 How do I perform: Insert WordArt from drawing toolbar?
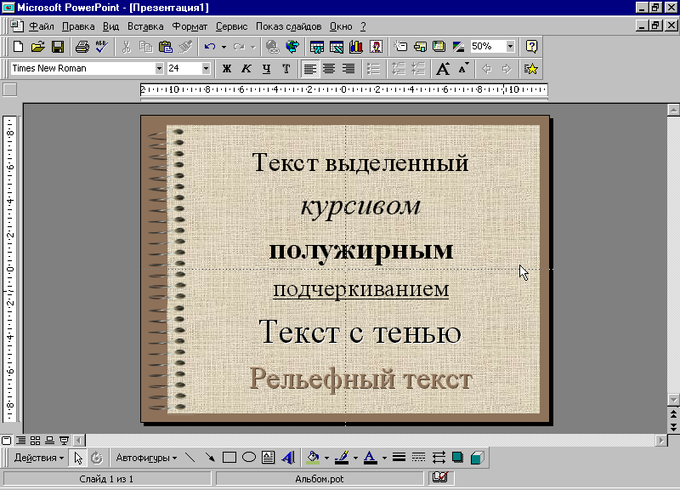click(x=288, y=458)
